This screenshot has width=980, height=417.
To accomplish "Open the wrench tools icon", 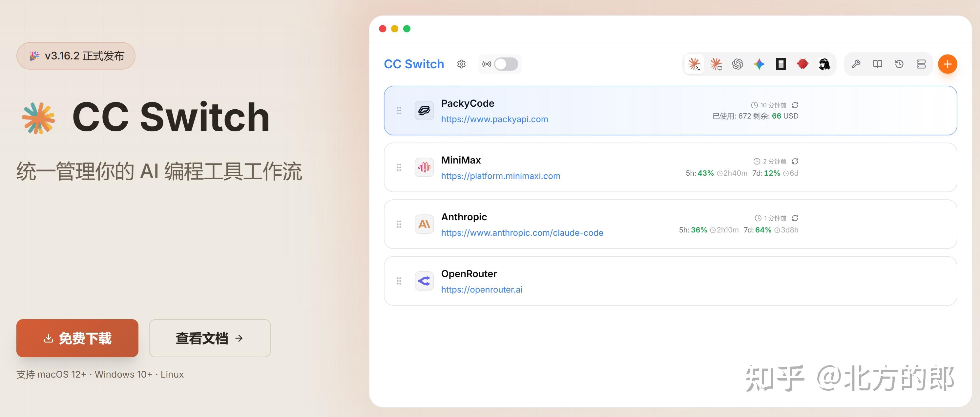I will [x=856, y=64].
